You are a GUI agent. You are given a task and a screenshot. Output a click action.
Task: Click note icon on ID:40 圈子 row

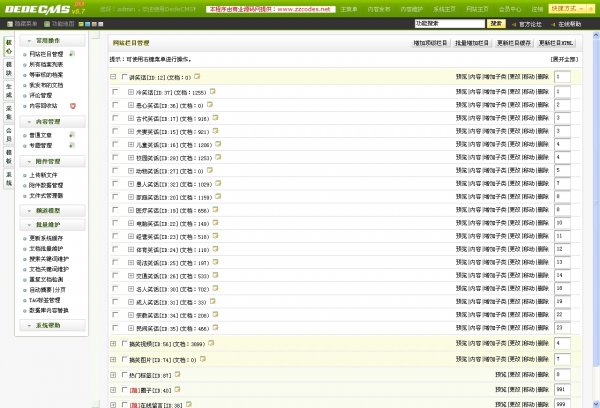click(x=178, y=389)
